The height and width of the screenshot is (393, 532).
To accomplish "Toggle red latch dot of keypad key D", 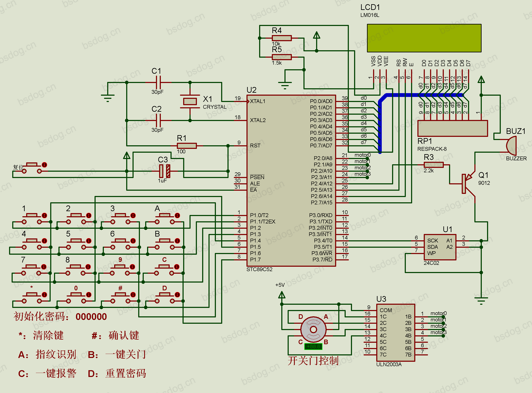I will pyautogui.click(x=177, y=295).
